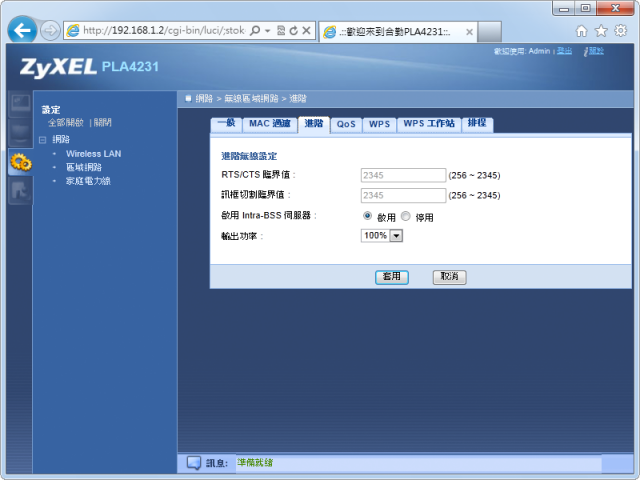The width and height of the screenshot is (640, 480).
Task: Click the message speech bubble icon
Action: (194, 463)
